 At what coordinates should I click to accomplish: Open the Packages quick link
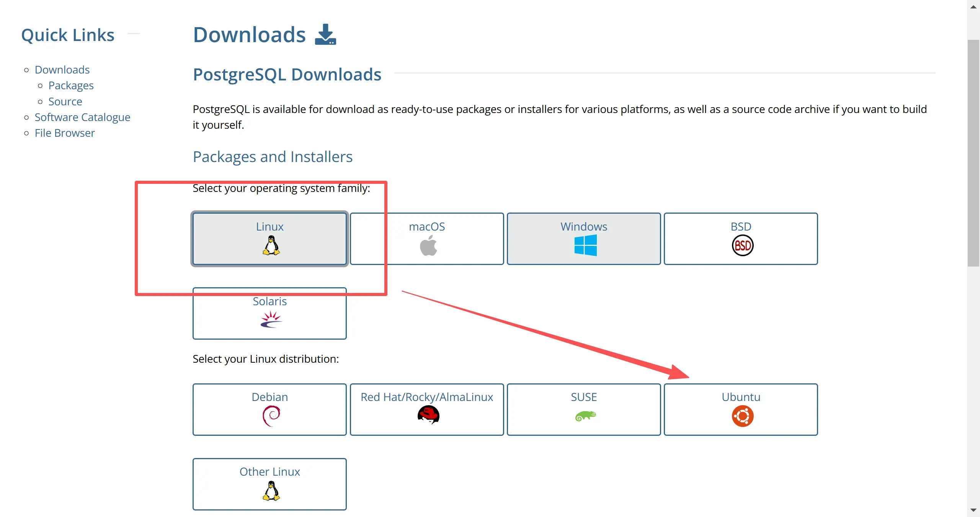(71, 85)
